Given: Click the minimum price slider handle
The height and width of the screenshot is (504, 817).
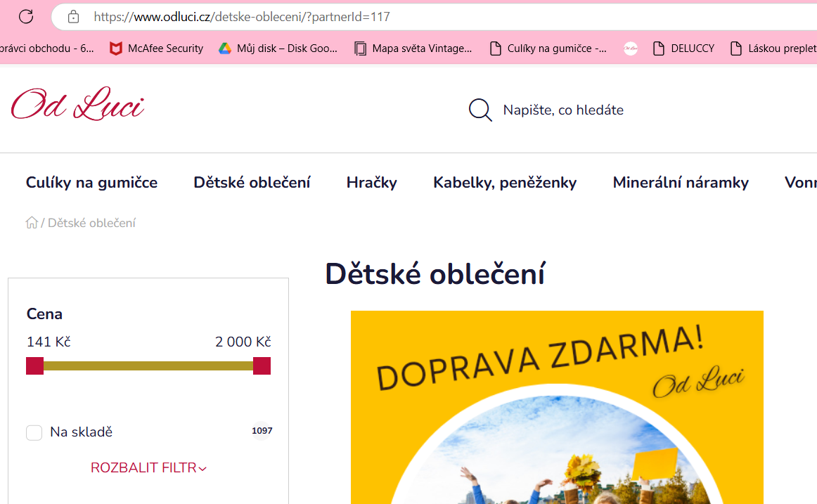Looking at the screenshot, I should [x=35, y=366].
